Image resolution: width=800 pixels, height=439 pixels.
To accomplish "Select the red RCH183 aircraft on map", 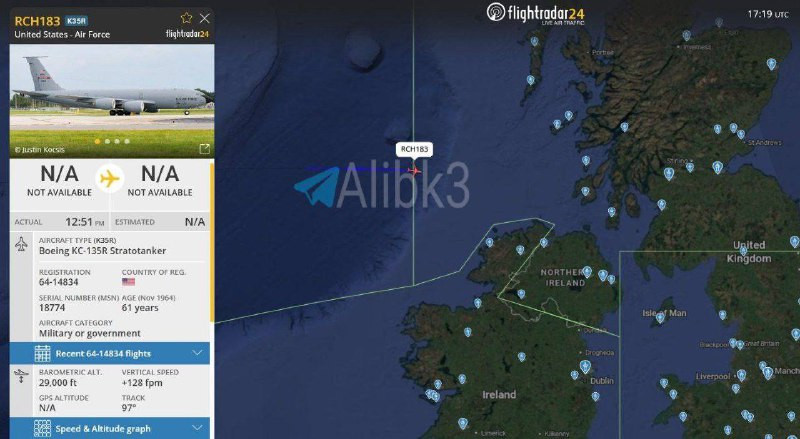I will click(415, 170).
